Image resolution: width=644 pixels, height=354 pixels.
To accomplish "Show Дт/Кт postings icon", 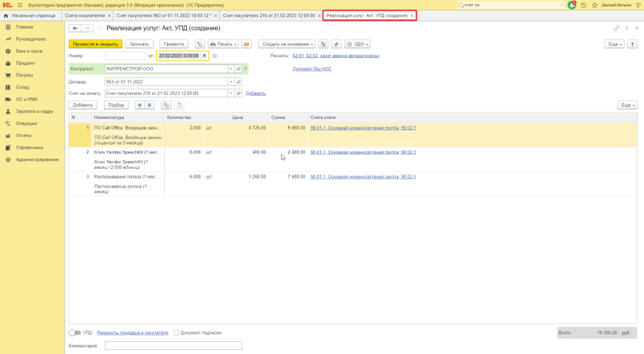I will point(200,44).
